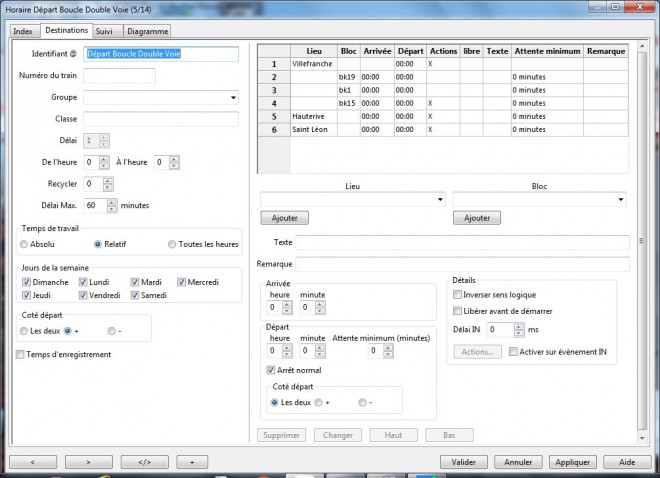
Task: Click the Actions... button
Action: [477, 352]
